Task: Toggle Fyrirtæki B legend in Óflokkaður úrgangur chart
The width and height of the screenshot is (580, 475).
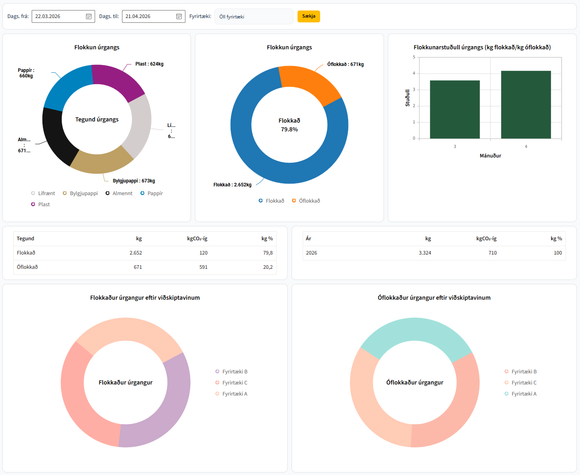Action: pos(521,371)
